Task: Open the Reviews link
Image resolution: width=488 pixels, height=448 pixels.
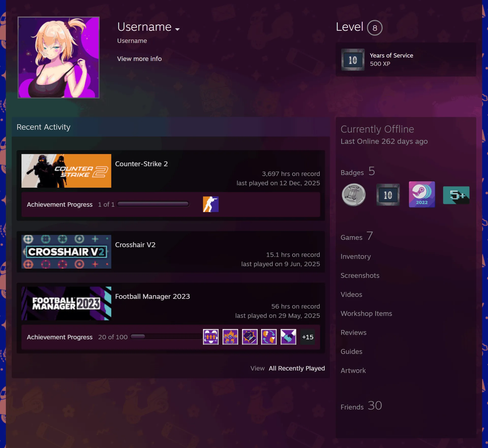Action: click(353, 333)
